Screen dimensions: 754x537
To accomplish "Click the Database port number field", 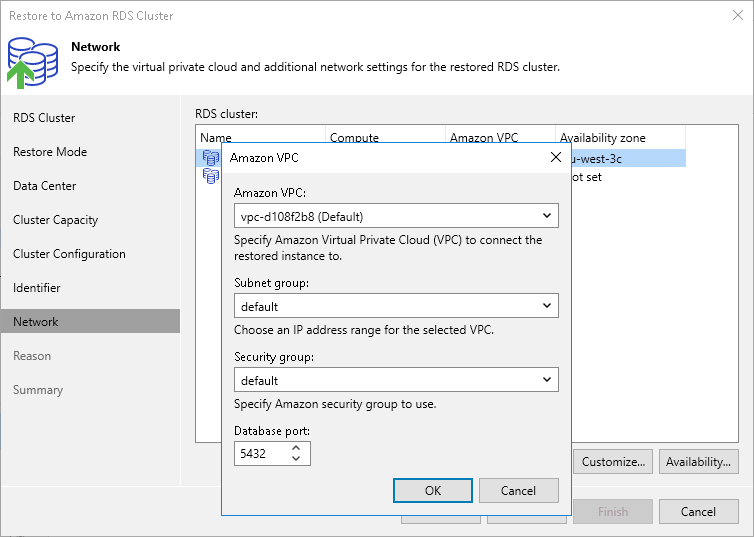I will [262, 454].
